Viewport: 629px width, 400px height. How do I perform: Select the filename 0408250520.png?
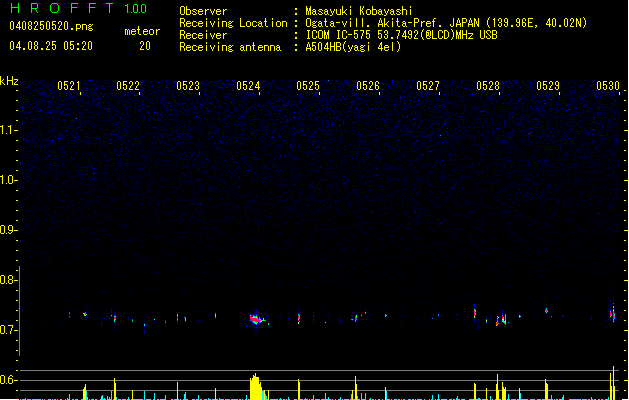(51, 26)
